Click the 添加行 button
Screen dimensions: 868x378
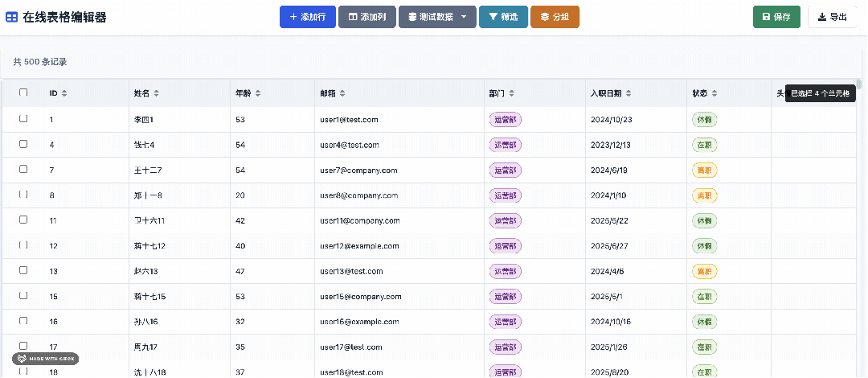(x=308, y=17)
